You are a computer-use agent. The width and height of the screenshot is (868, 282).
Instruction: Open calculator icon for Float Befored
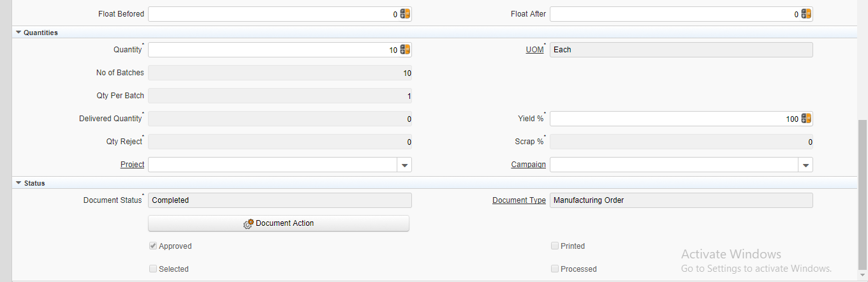[405, 14]
